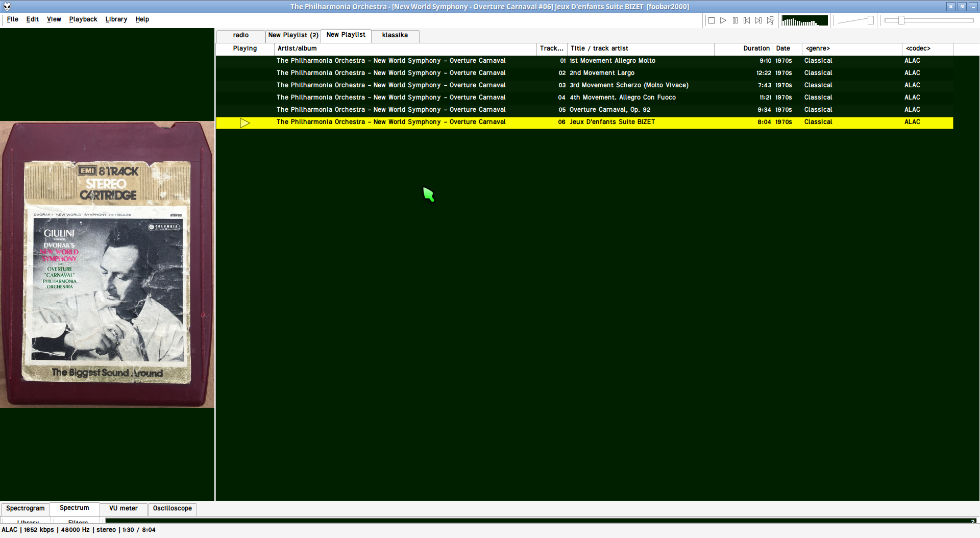980x538 pixels.
Task: Click the seekbar slider handle
Action: (901, 20)
